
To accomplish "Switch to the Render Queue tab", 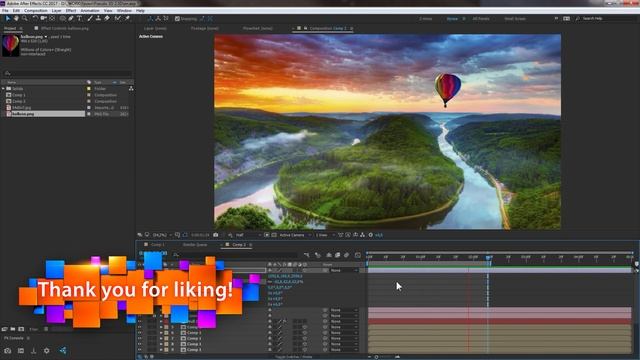I will [195, 245].
